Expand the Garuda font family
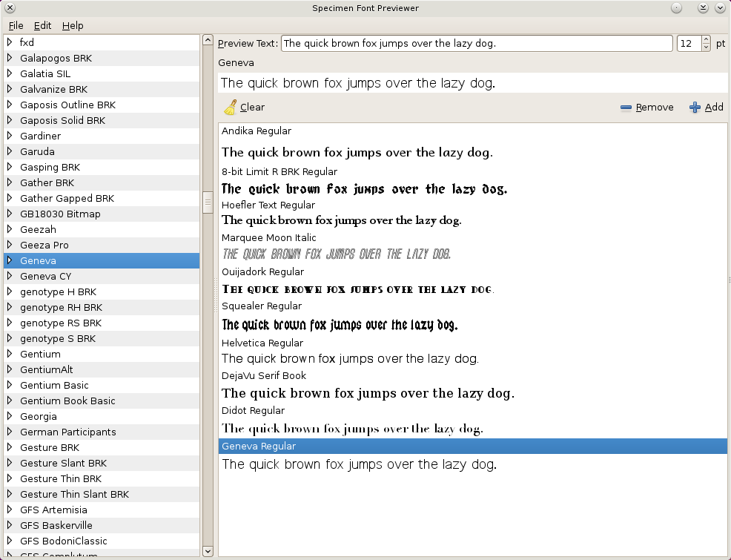 pos(10,151)
